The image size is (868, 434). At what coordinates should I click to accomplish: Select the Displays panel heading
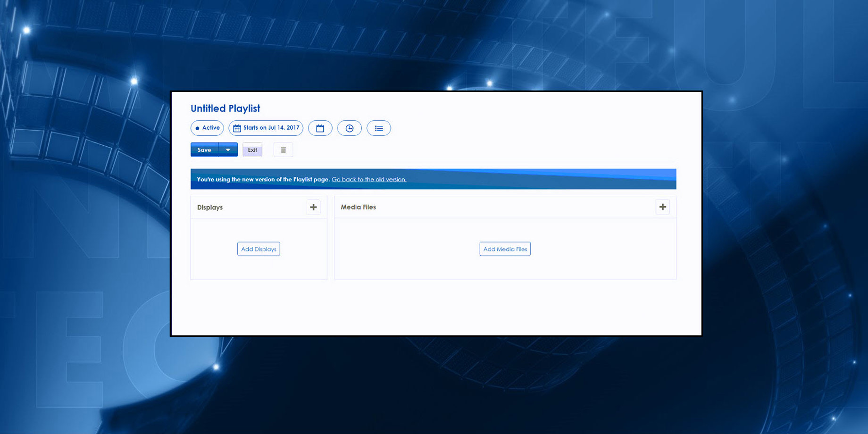210,208
